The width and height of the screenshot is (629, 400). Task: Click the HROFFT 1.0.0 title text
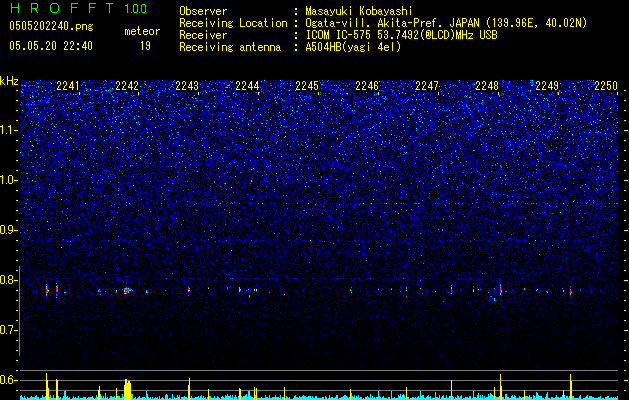[79, 8]
